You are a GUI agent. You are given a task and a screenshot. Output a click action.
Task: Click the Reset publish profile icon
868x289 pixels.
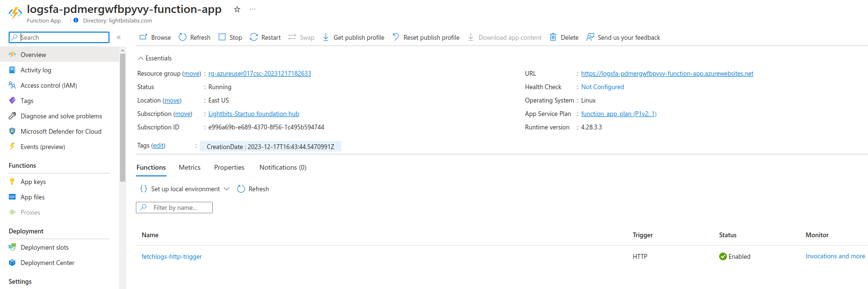396,37
